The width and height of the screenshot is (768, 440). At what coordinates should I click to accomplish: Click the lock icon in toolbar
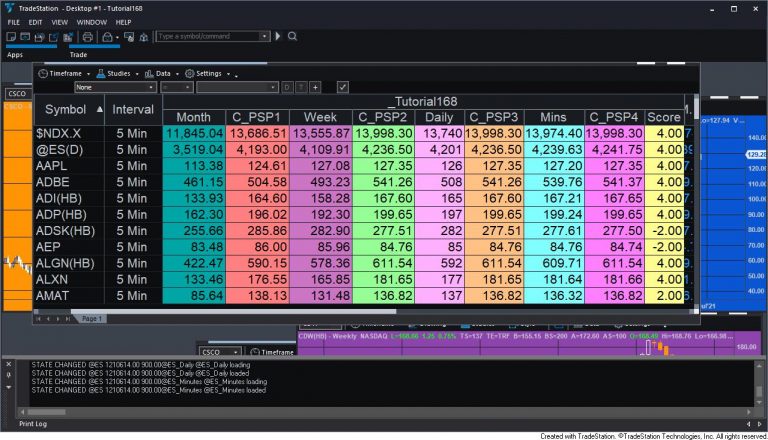[107, 36]
